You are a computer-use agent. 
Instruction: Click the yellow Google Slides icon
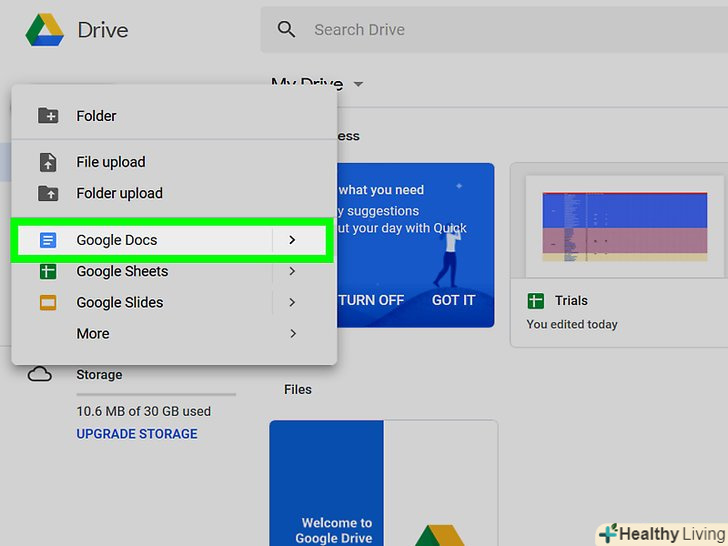48,302
